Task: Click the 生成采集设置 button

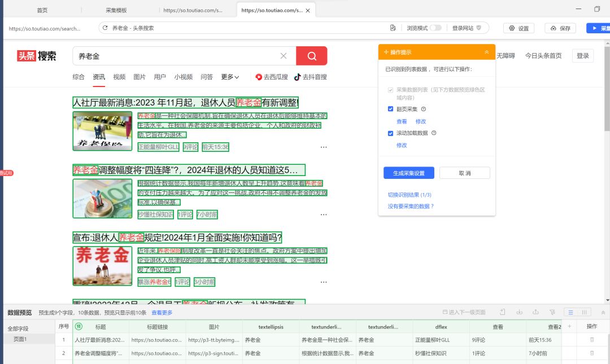Action: 409,173
